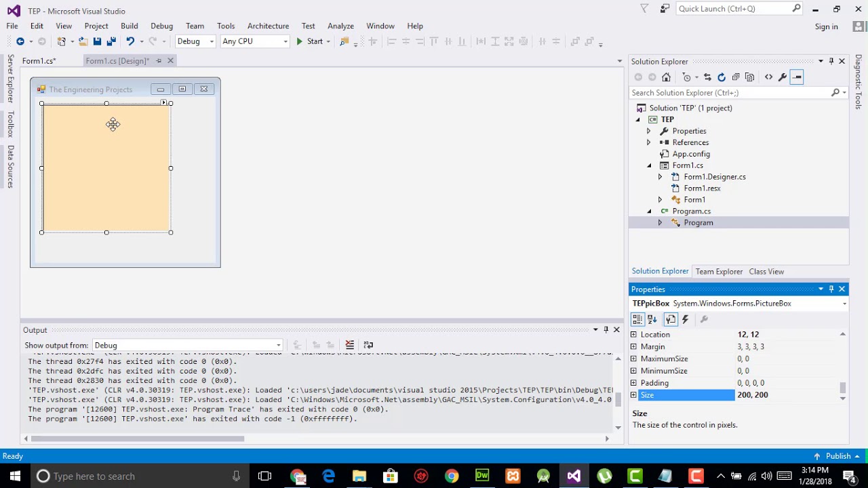Click the Clear All icon in Output panel
The width and height of the screenshot is (868, 488).
349,345
